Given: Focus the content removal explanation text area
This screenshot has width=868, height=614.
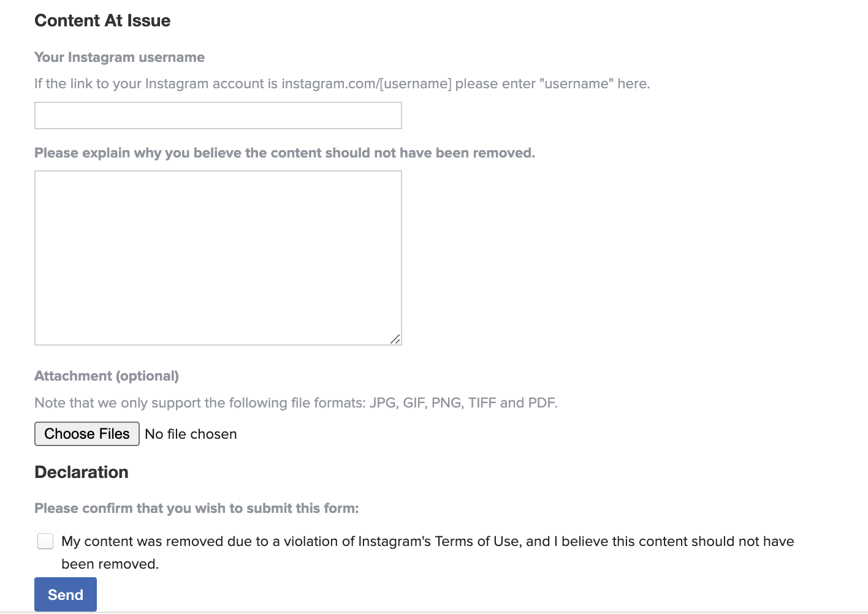Looking at the screenshot, I should point(218,258).
